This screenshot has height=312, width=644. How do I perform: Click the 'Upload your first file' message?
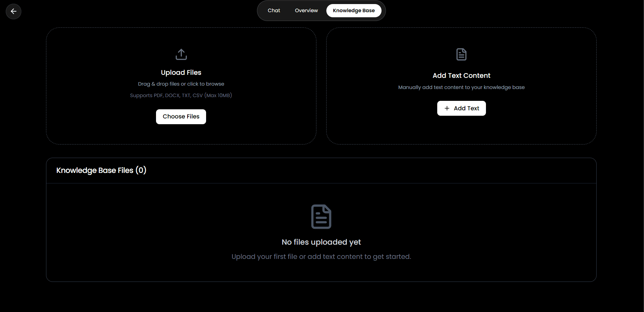[321, 257]
